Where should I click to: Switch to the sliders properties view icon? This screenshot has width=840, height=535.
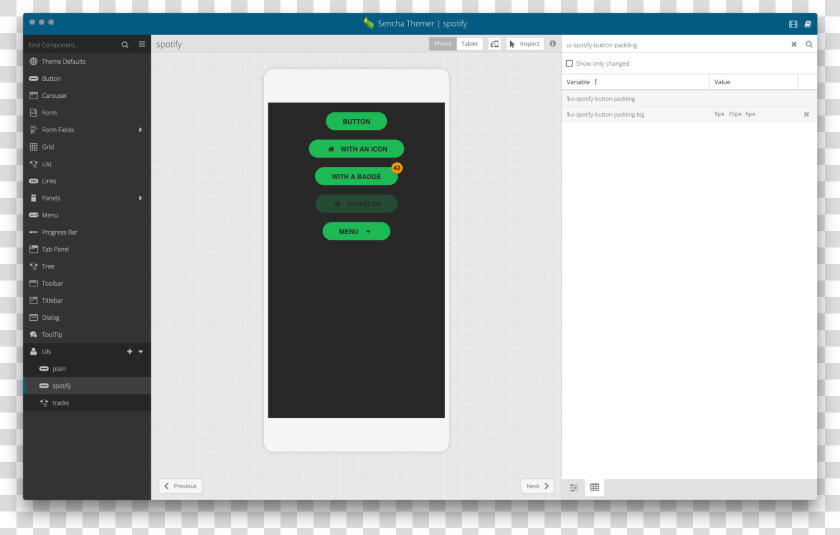574,487
